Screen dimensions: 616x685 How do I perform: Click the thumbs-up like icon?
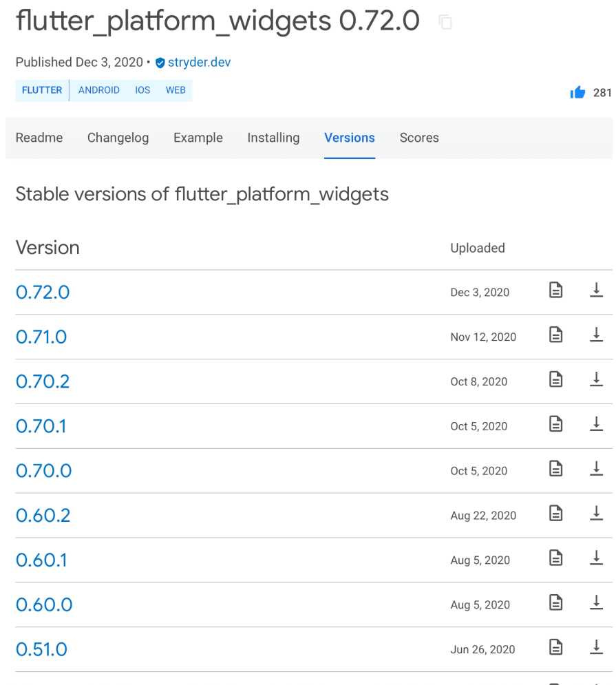pos(577,92)
